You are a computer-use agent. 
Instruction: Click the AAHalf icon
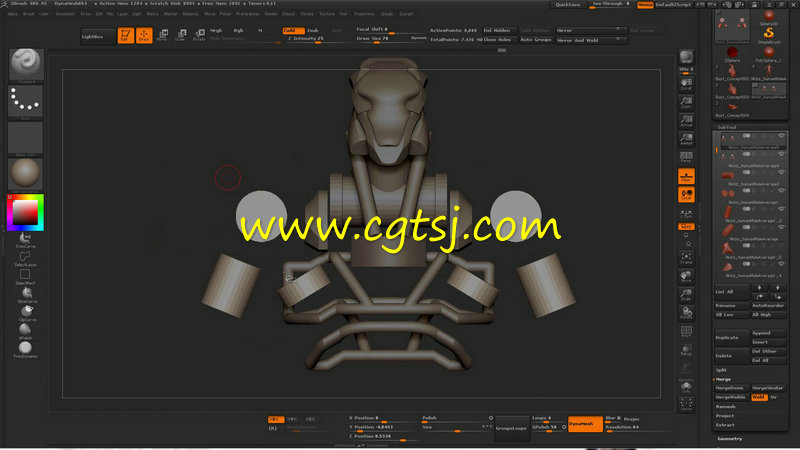click(x=686, y=139)
